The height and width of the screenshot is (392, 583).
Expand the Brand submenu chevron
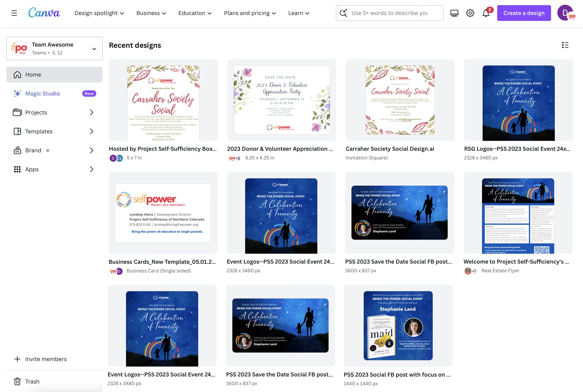[92, 150]
